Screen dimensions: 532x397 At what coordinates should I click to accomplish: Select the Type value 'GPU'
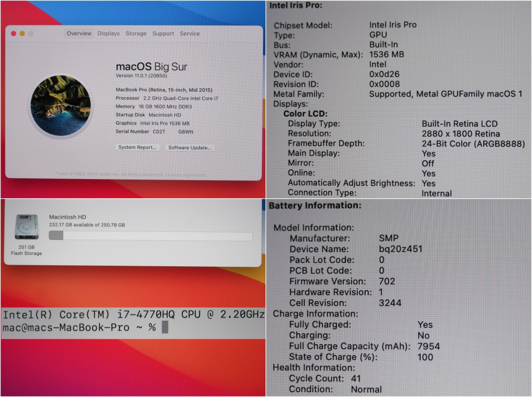pos(378,35)
